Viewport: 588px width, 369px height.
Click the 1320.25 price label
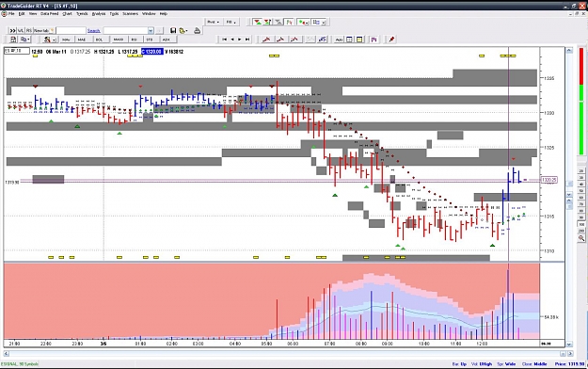tap(548, 180)
